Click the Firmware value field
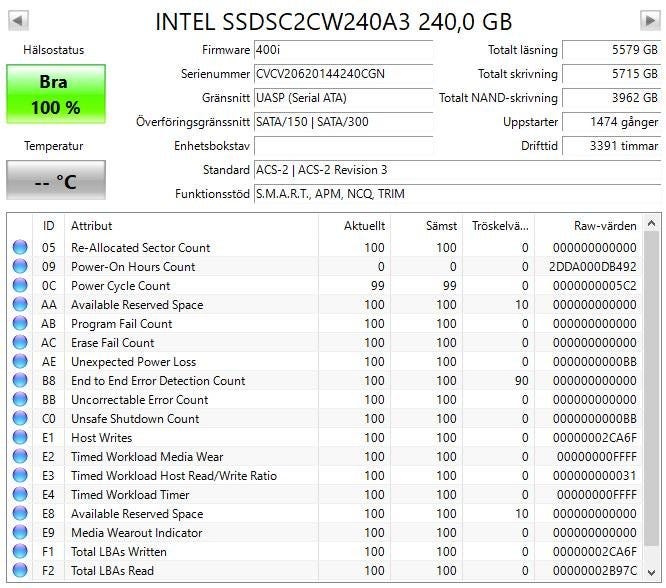The image size is (666, 588). click(x=343, y=50)
